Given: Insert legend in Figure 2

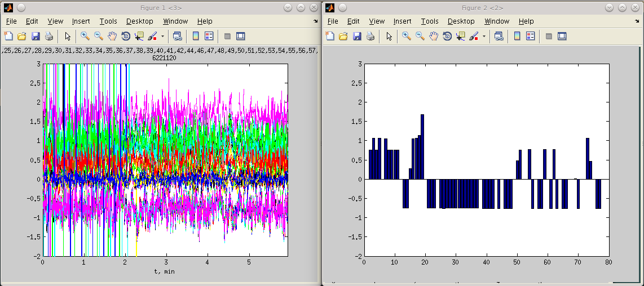Looking at the screenshot, I should (x=531, y=36).
